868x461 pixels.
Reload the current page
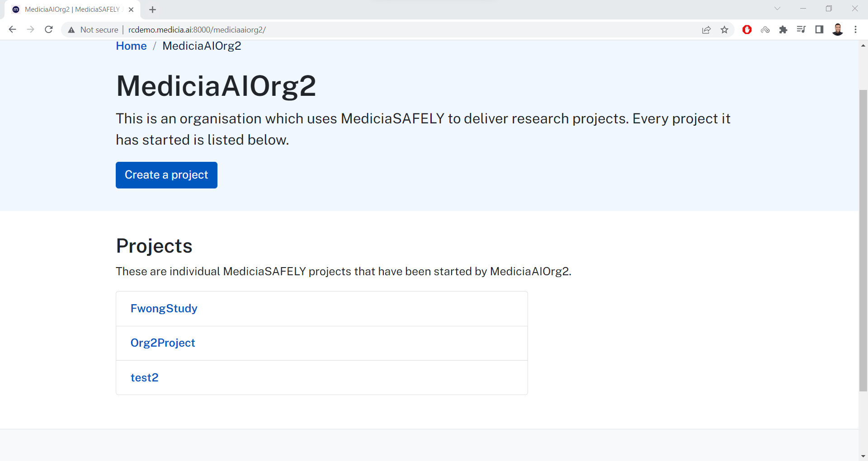click(49, 29)
